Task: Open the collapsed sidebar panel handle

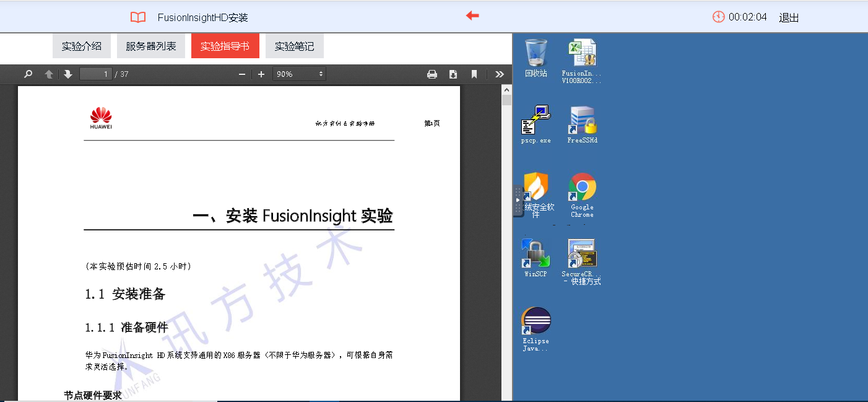Action: pos(518,199)
